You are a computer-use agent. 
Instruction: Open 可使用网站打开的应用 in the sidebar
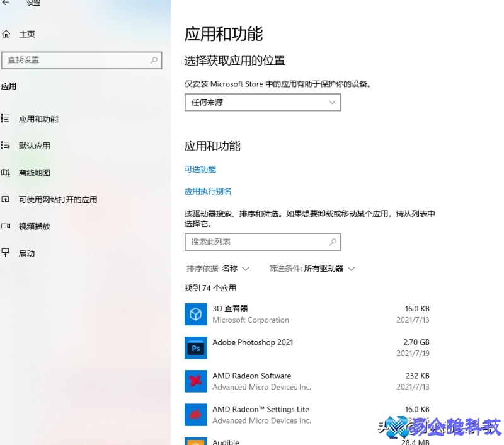click(x=58, y=200)
